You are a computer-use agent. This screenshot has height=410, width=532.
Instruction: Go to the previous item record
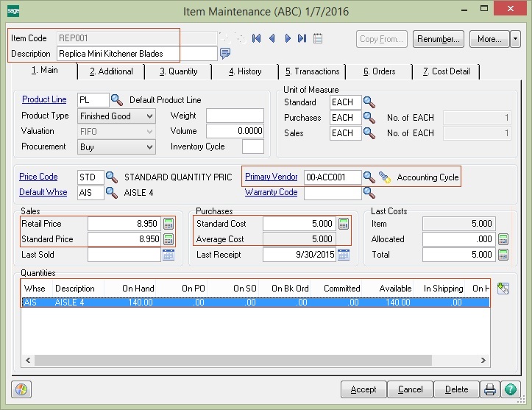point(272,38)
